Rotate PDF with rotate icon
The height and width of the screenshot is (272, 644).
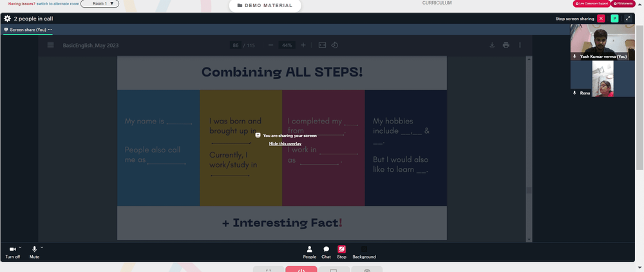click(335, 45)
